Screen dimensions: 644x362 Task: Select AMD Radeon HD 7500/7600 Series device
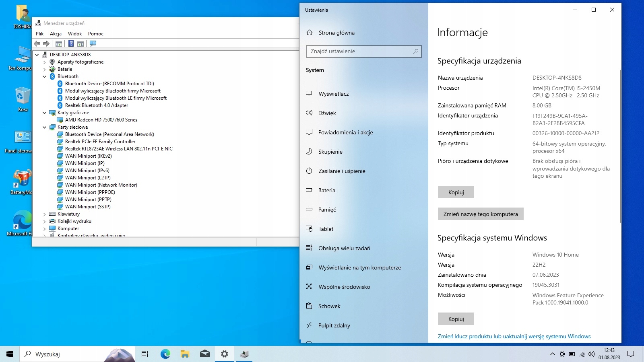(101, 120)
